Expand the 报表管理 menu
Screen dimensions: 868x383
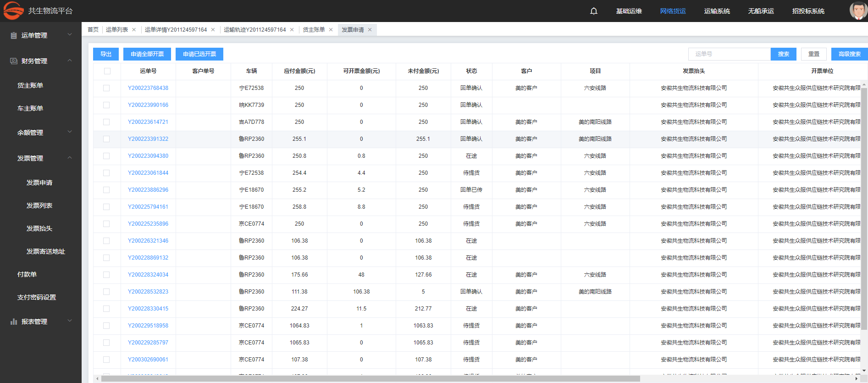[70, 321]
